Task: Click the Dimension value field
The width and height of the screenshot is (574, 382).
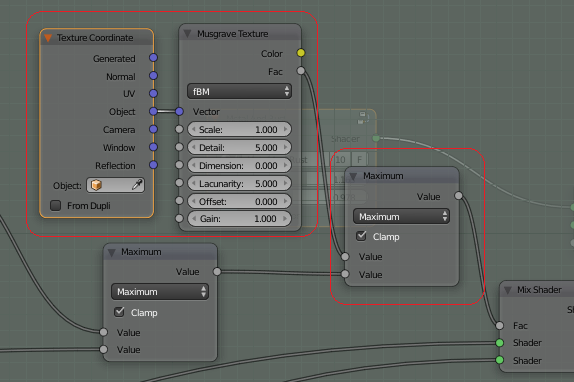Action: tap(239, 165)
